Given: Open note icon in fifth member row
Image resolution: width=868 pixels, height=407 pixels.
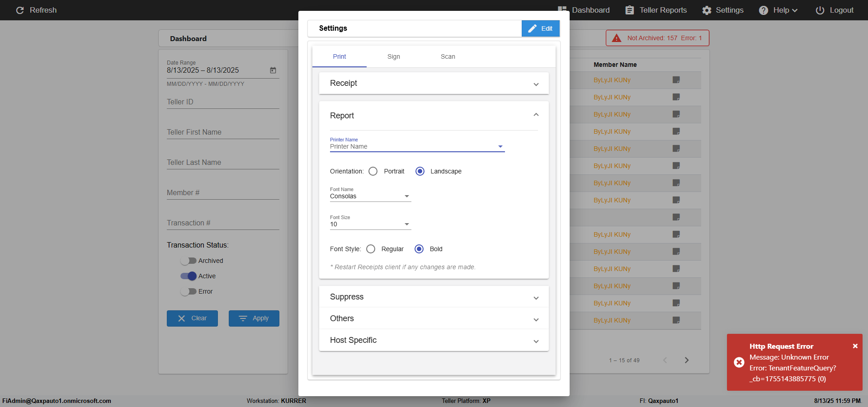Looking at the screenshot, I should coord(676,149).
